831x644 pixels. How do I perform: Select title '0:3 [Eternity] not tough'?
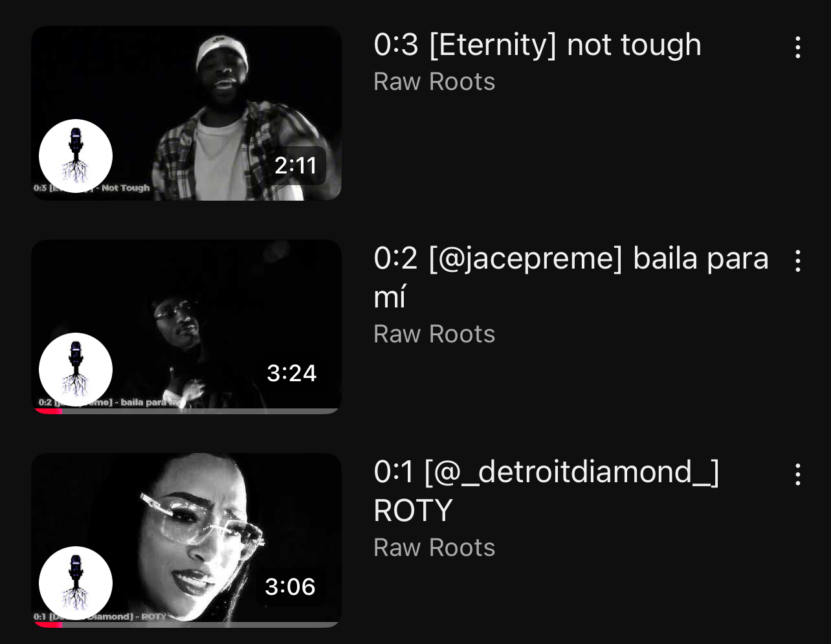click(x=538, y=45)
